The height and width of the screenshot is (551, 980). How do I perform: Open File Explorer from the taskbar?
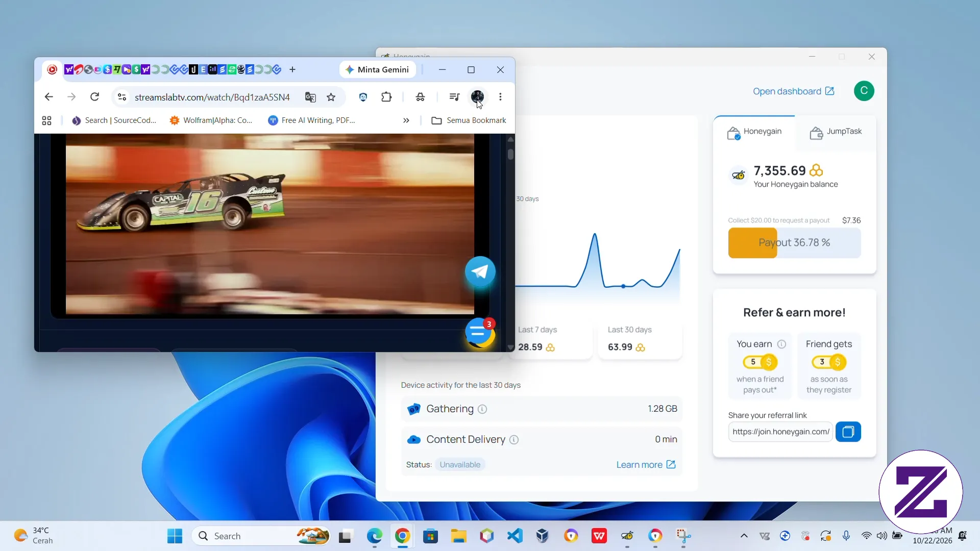pyautogui.click(x=458, y=536)
